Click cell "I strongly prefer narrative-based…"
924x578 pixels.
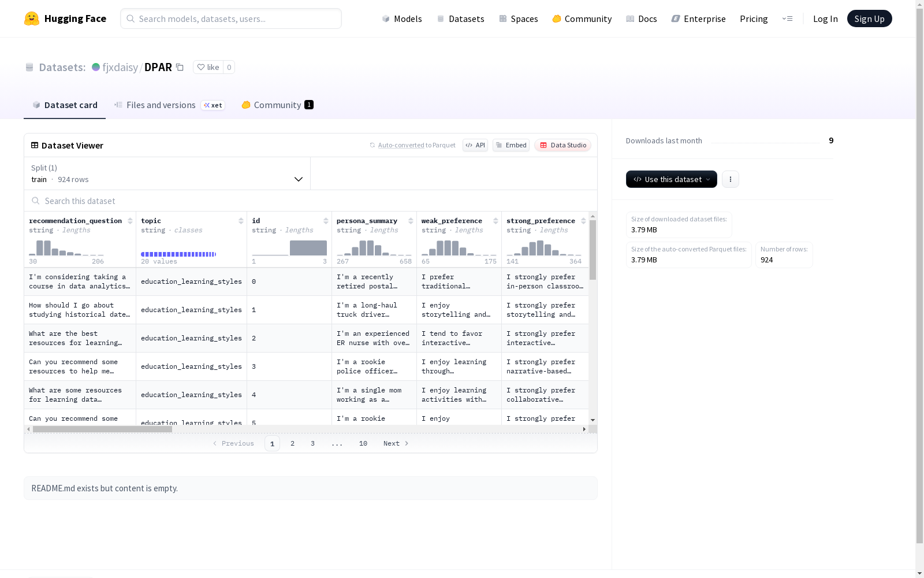coord(545,366)
